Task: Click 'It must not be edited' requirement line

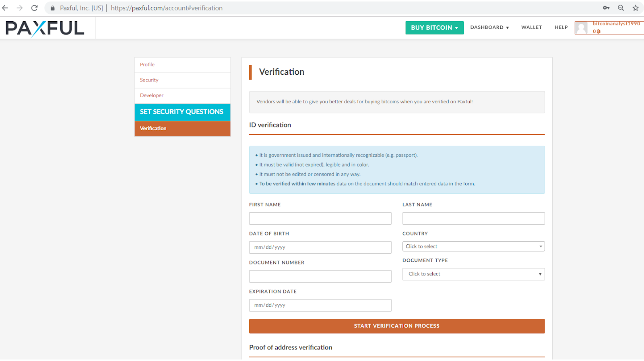Action: 310,174
